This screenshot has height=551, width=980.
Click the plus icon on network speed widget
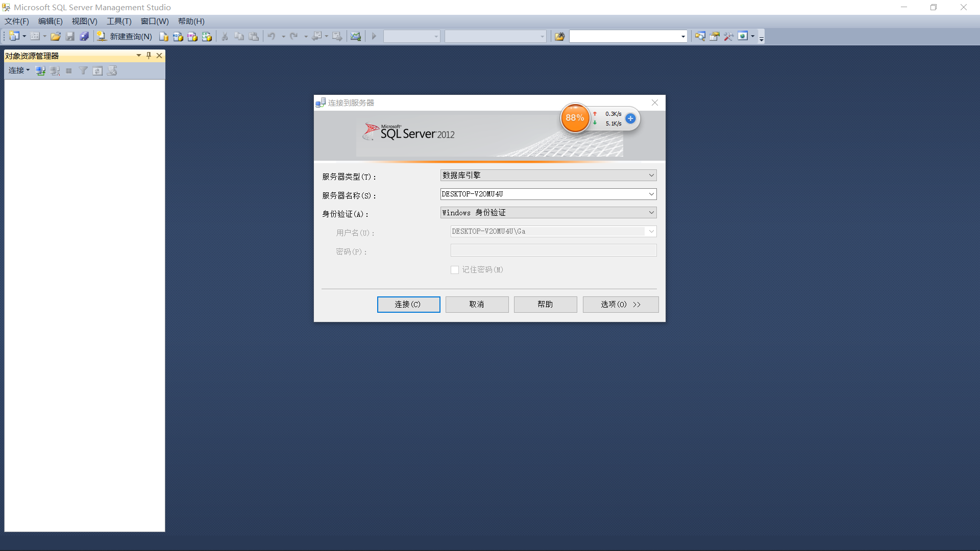coord(630,118)
